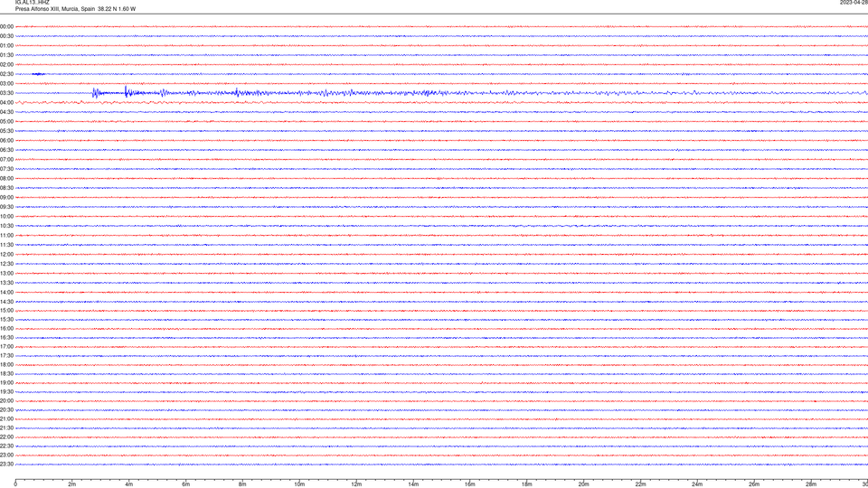Image resolution: width=868 pixels, height=488 pixels.
Task: Select the 09:30 time label
Action: tap(6, 207)
